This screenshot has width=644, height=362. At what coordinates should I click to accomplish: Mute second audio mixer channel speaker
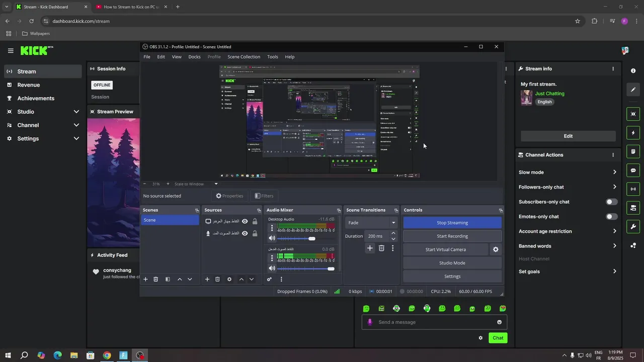point(272,268)
